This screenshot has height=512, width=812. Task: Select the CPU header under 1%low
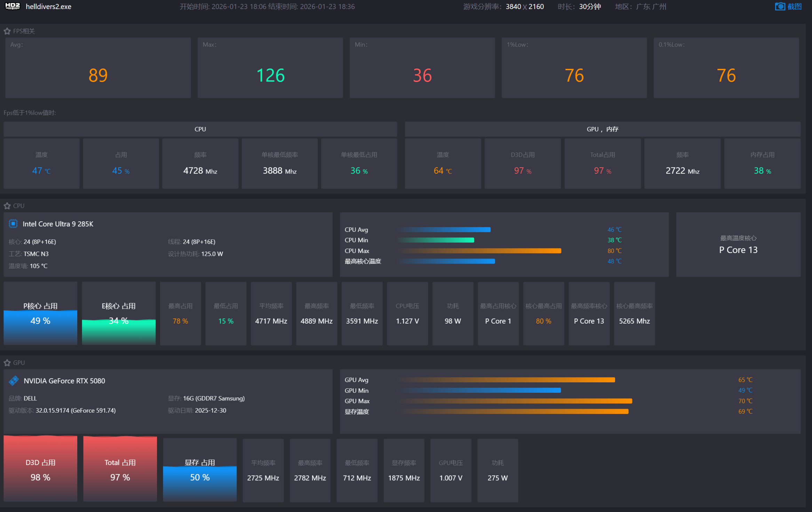(200, 129)
